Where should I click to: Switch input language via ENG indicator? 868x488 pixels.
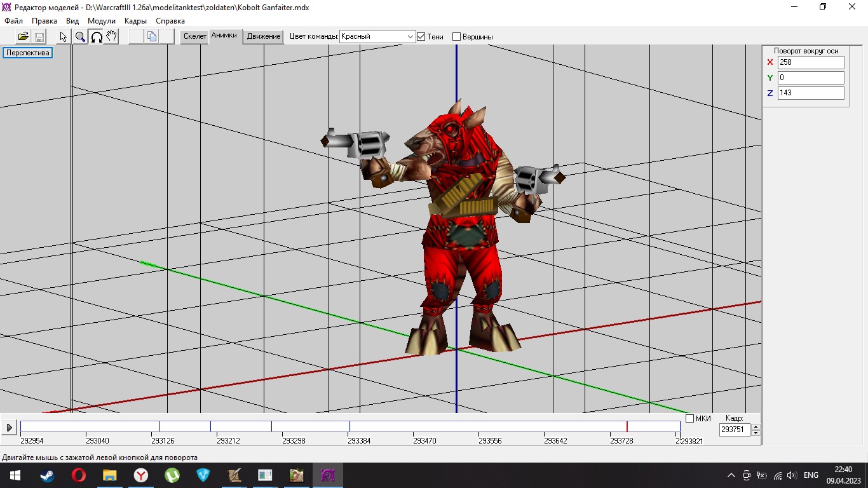tap(811, 475)
